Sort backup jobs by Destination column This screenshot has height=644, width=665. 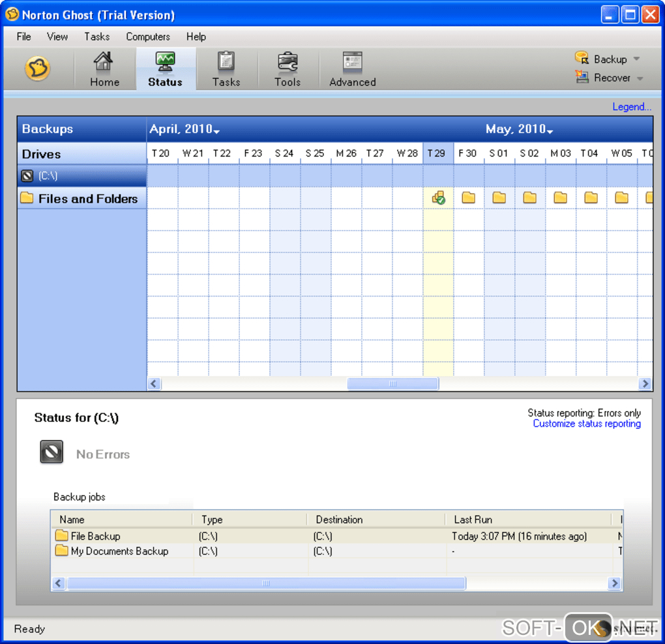click(x=376, y=520)
